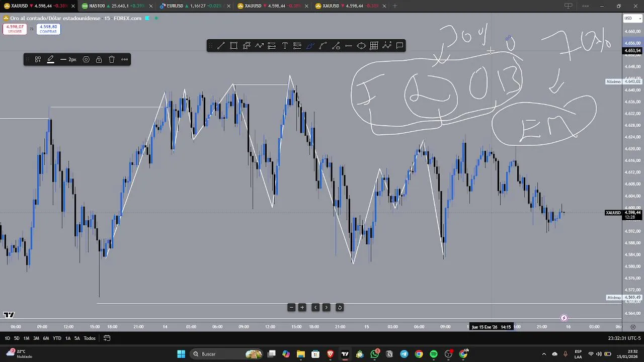
Task: Select the highlighted Brush drawing tool
Action: click(x=310, y=46)
